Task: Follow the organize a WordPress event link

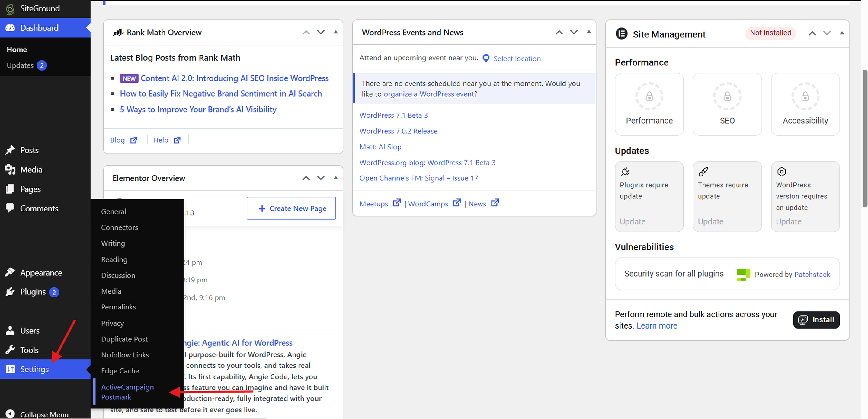Action: pyautogui.click(x=429, y=94)
